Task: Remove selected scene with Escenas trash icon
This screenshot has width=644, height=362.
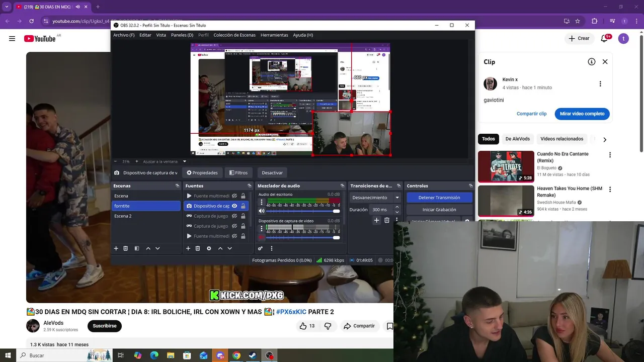Action: point(125,248)
